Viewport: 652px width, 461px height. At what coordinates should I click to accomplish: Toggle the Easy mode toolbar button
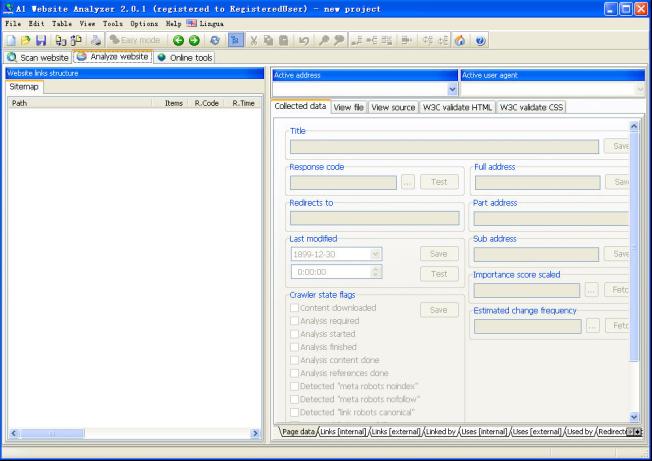tap(135, 40)
